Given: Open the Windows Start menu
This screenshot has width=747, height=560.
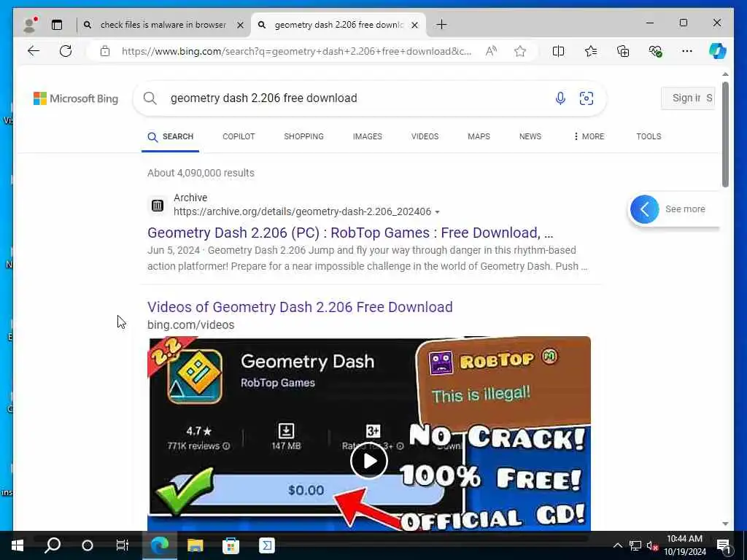Looking at the screenshot, I should 18,545.
